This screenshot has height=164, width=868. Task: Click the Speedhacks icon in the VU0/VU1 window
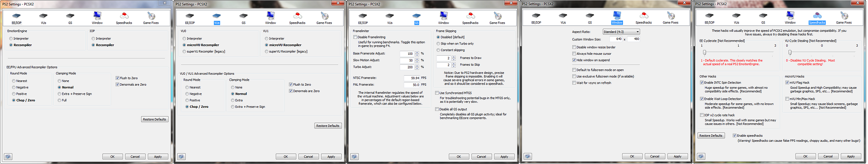(x=297, y=16)
